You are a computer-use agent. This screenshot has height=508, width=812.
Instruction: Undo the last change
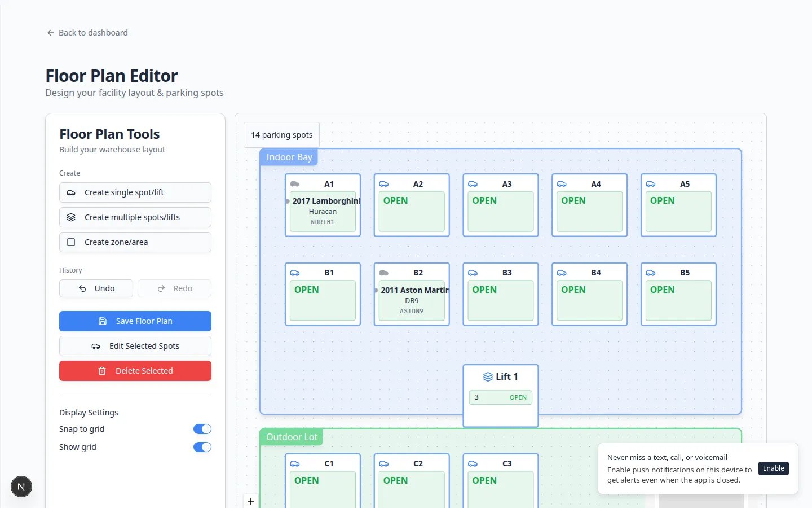96,288
